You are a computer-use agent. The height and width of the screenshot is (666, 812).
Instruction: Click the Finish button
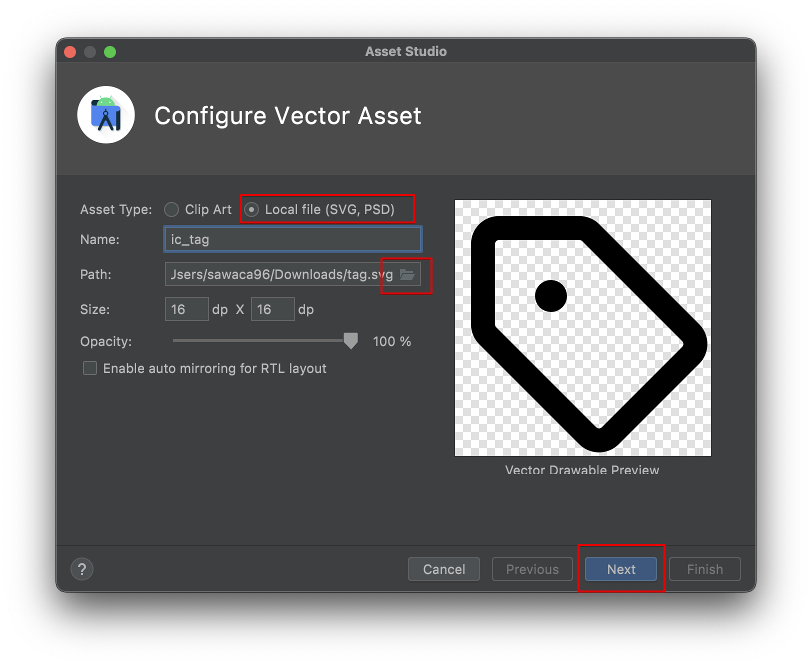(705, 569)
